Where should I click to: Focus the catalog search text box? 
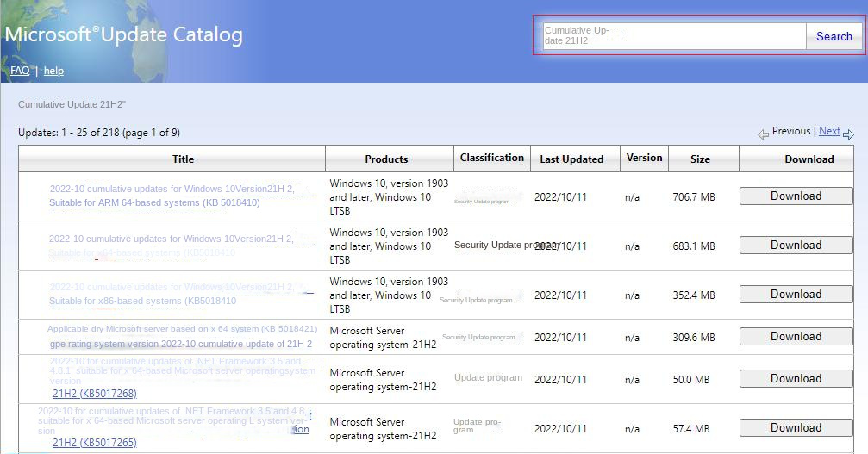[x=674, y=36]
